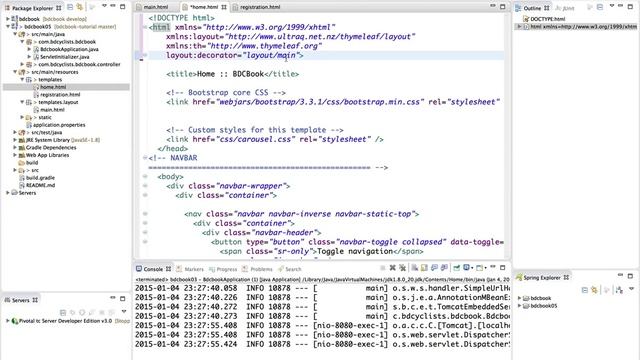Maximize the Console view panel

pyautogui.click(x=502, y=268)
